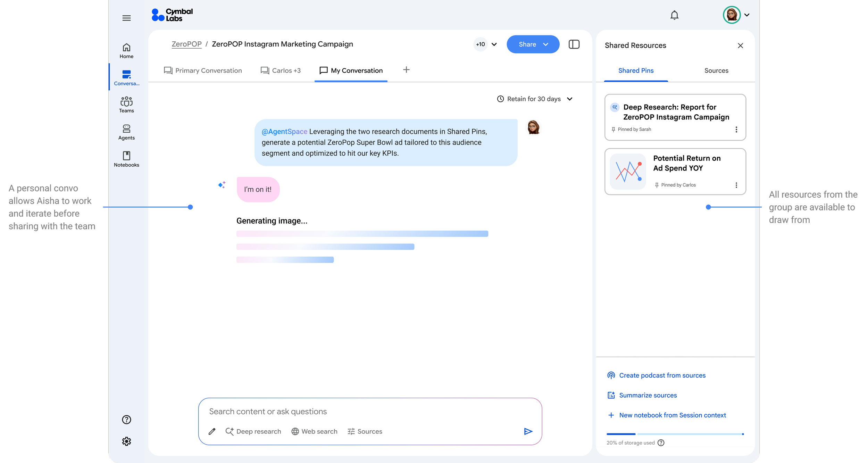Open the user profile avatar menu
Viewport: 868px width, 463px height.
pos(736,15)
